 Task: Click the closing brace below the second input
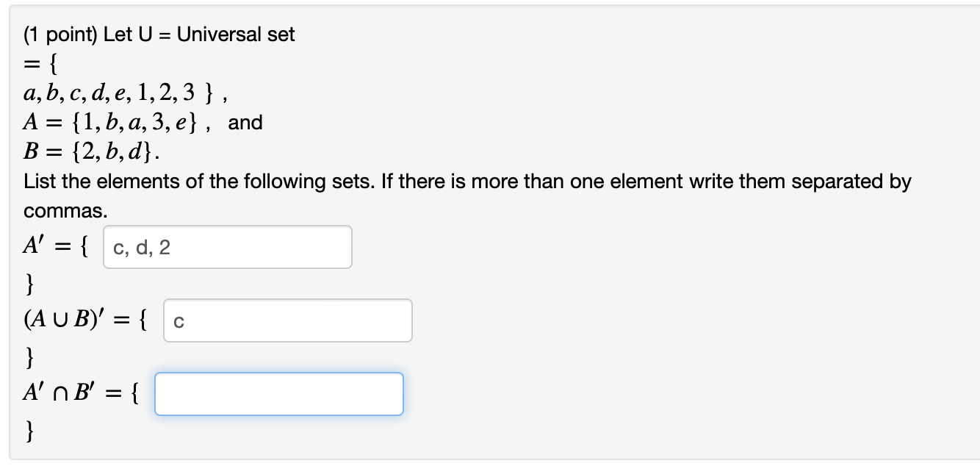(x=29, y=357)
